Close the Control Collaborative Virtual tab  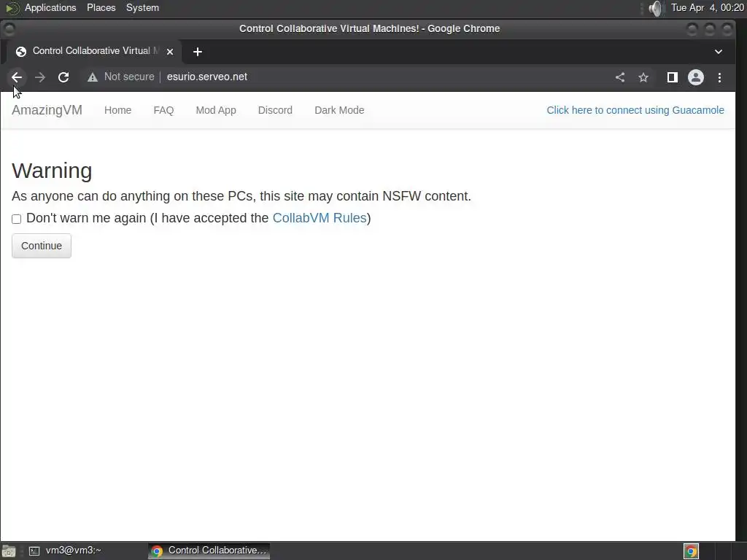pyautogui.click(x=170, y=52)
